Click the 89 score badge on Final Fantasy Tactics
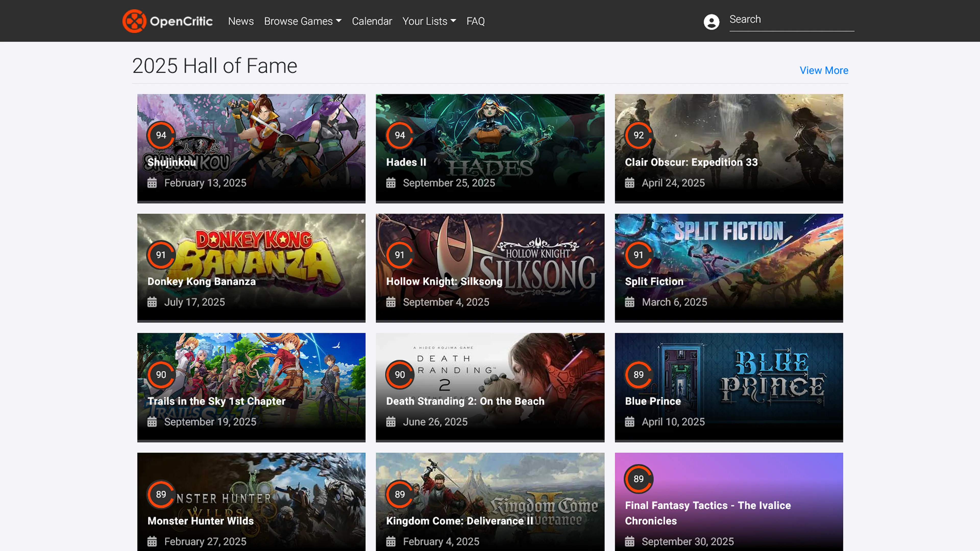 tap(638, 479)
